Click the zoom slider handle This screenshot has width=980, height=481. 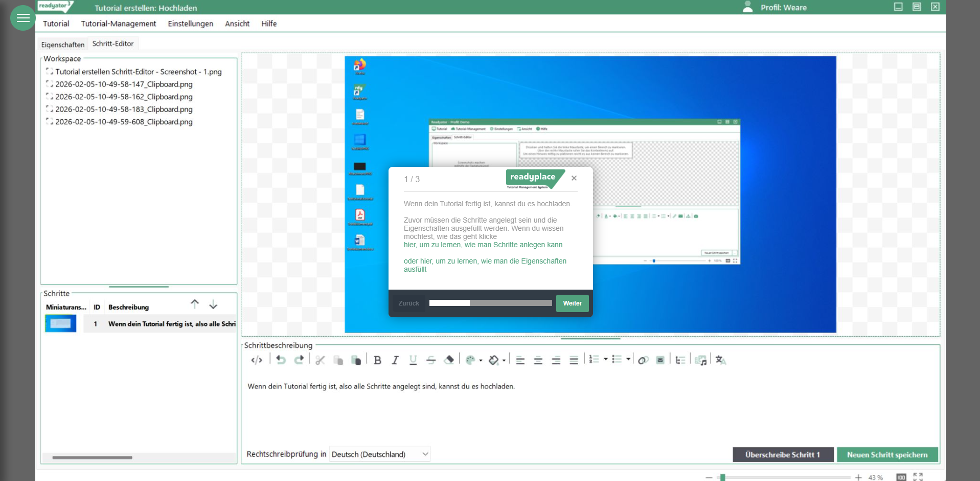pyautogui.click(x=722, y=477)
